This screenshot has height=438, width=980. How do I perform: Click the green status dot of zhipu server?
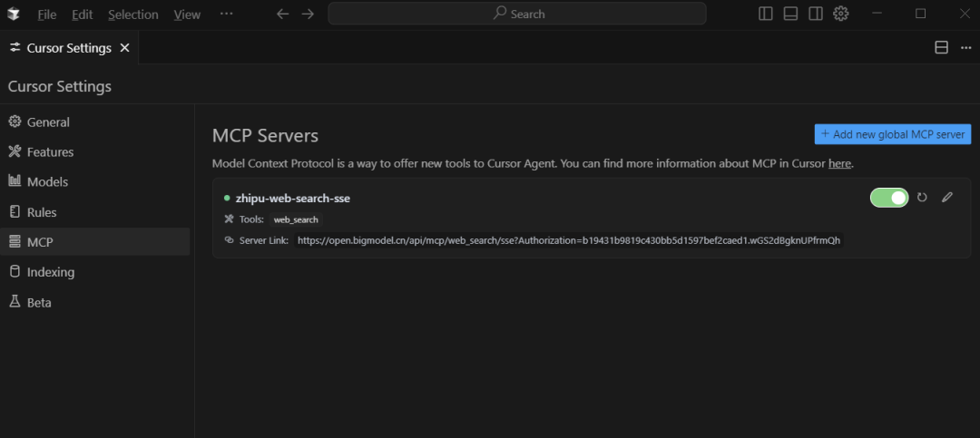point(227,198)
